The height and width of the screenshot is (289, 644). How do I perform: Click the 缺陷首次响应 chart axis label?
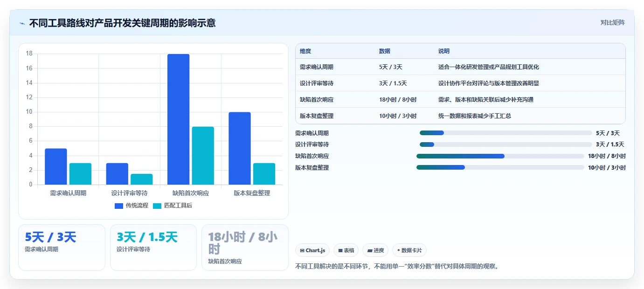191,193
